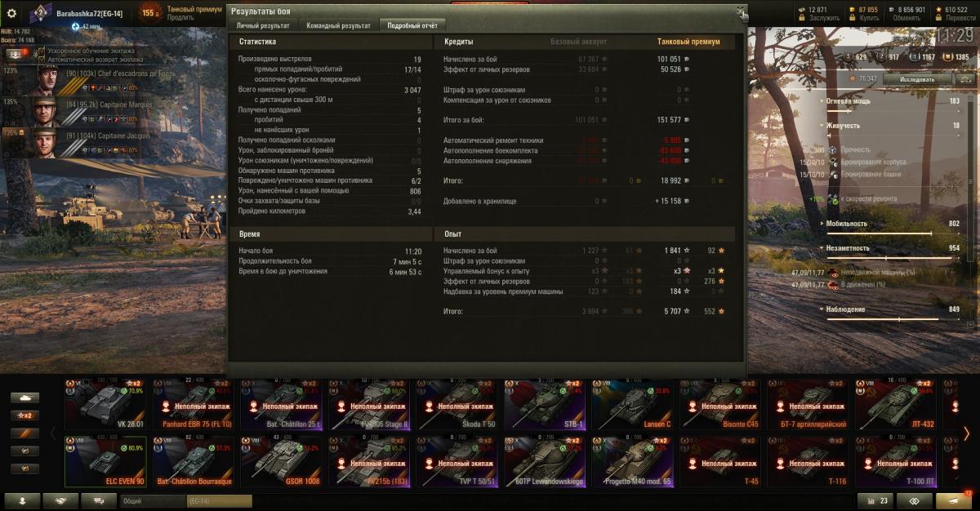Image resolution: width=980 pixels, height=511 pixels.
Task: Open chat channels icon bottom bar
Action: tap(100, 501)
